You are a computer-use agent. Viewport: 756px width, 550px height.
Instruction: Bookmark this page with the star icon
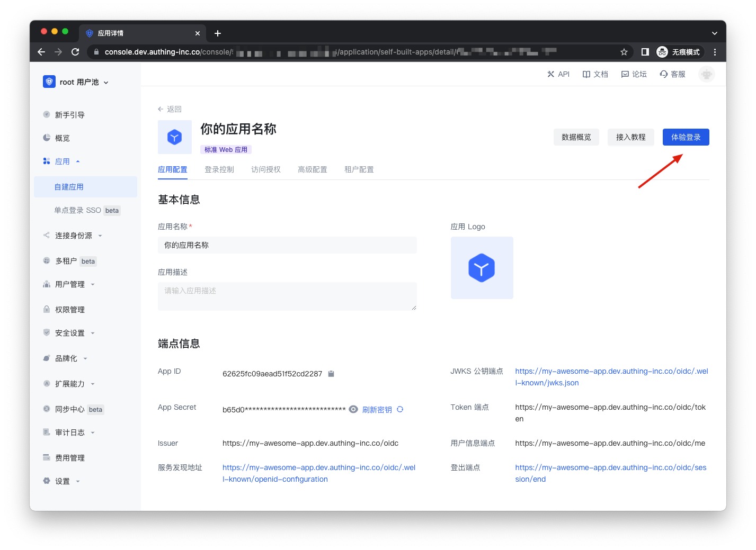coord(624,52)
